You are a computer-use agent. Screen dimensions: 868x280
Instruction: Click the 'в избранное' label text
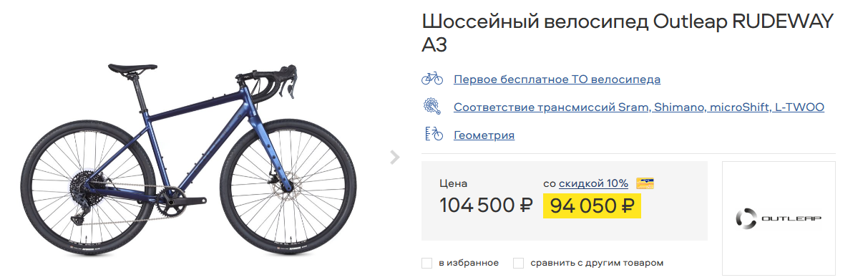pyautogui.click(x=469, y=263)
